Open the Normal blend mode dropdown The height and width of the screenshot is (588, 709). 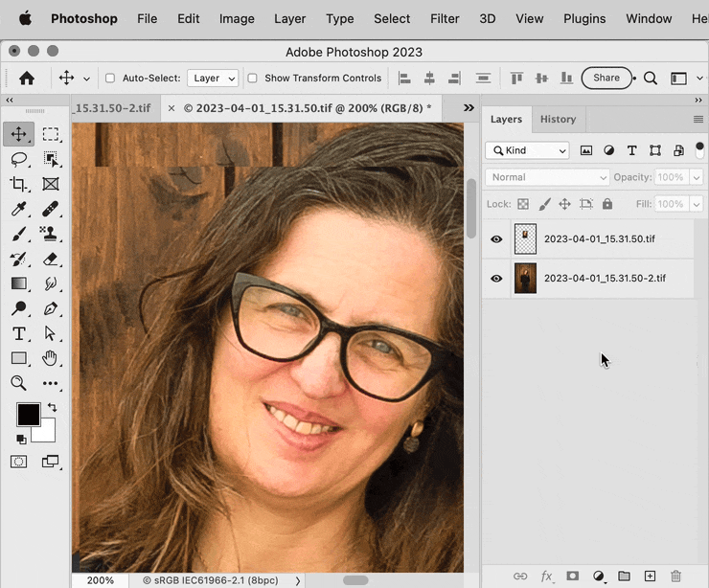(548, 177)
